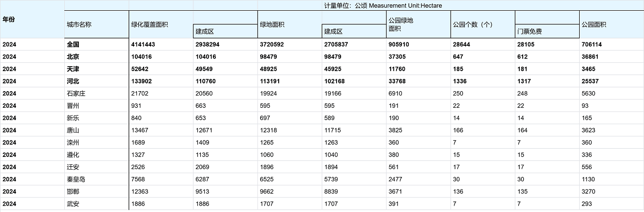Click 唐山's 绿化覆盖面积 value 13467
This screenshot has width=644, height=212.
point(140,130)
